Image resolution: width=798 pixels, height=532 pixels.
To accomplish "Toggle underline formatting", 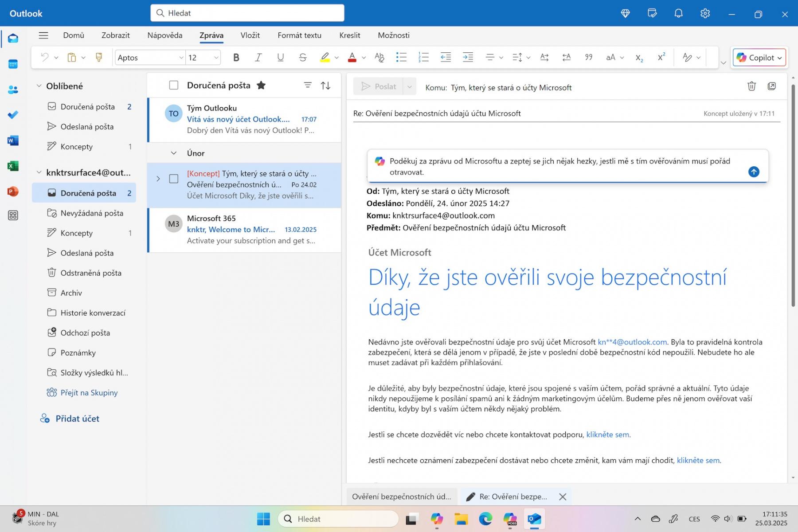I will 280,58.
